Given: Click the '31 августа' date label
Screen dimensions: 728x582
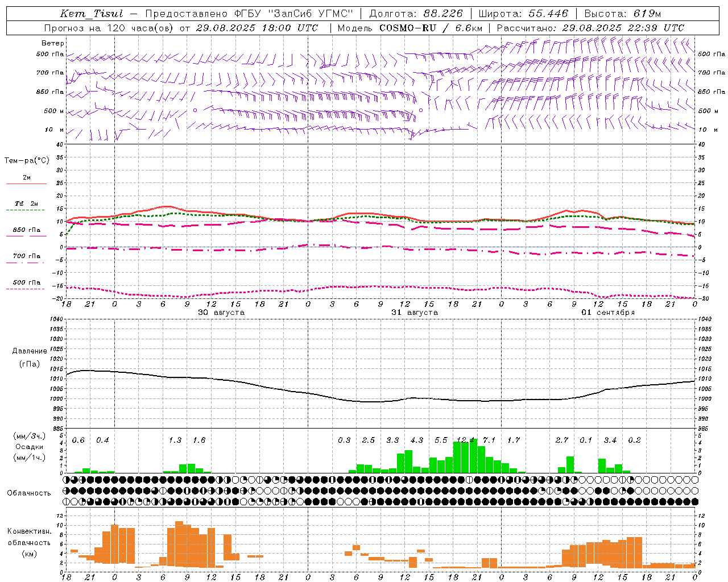Looking at the screenshot, I should [415, 313].
